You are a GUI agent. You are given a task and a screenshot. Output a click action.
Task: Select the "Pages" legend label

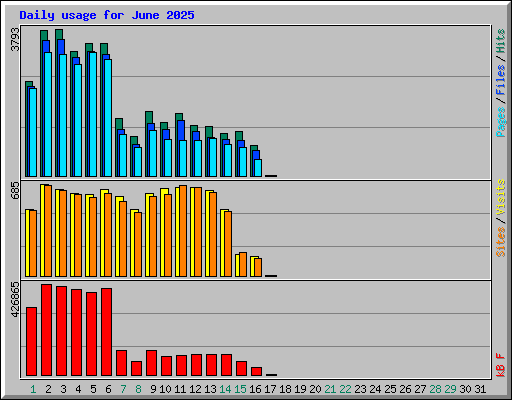(501, 122)
